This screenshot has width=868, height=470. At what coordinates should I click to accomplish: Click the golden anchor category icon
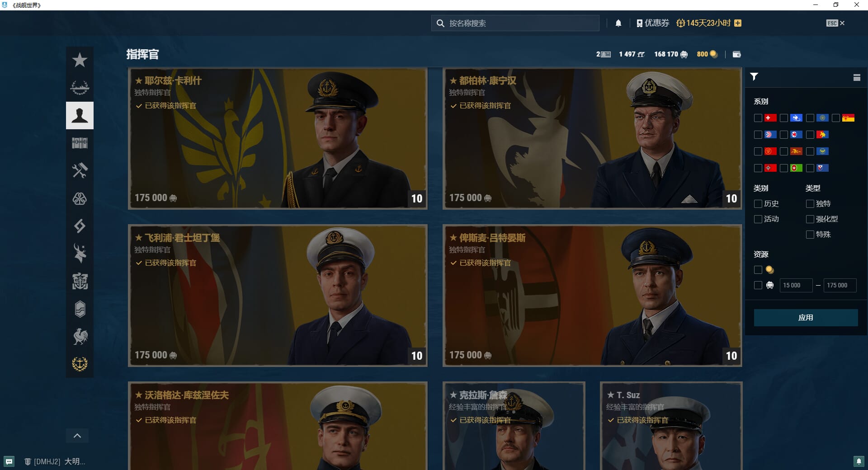[x=80, y=364]
